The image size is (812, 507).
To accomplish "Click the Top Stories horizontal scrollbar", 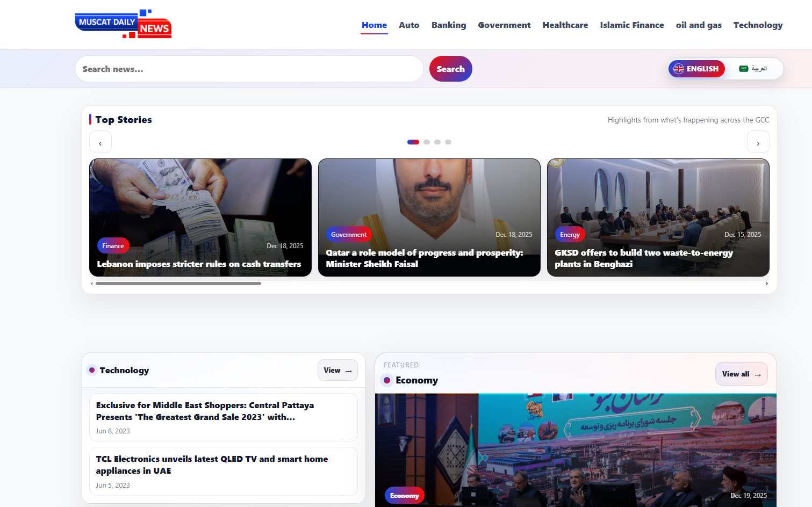I will 178,284.
